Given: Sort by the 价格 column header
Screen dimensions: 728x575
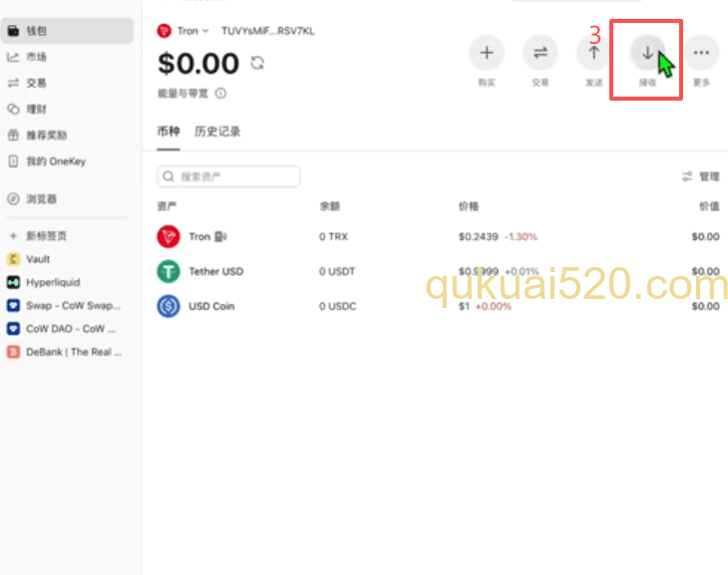Looking at the screenshot, I should tap(469, 206).
